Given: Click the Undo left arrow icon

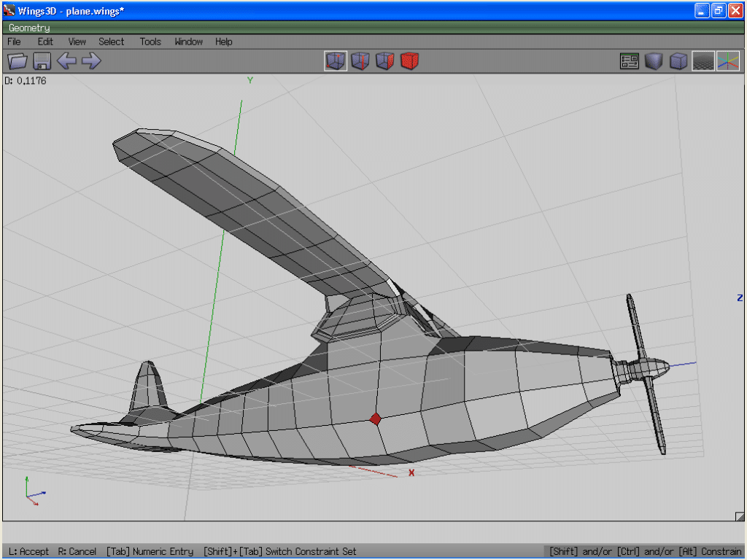Looking at the screenshot, I should pos(66,61).
